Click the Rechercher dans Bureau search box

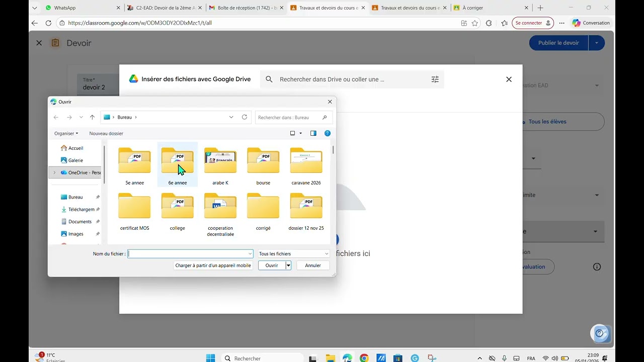(293, 117)
